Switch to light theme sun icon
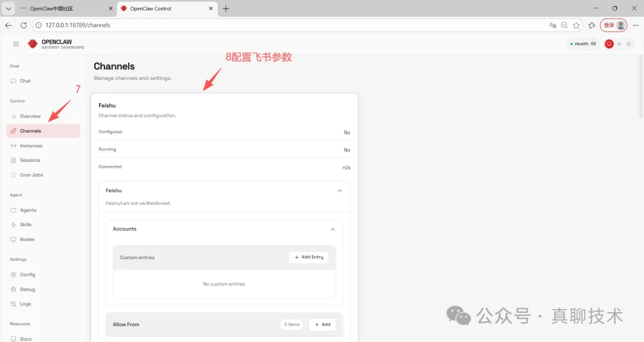Screen dimensions: 644x342 [619, 44]
